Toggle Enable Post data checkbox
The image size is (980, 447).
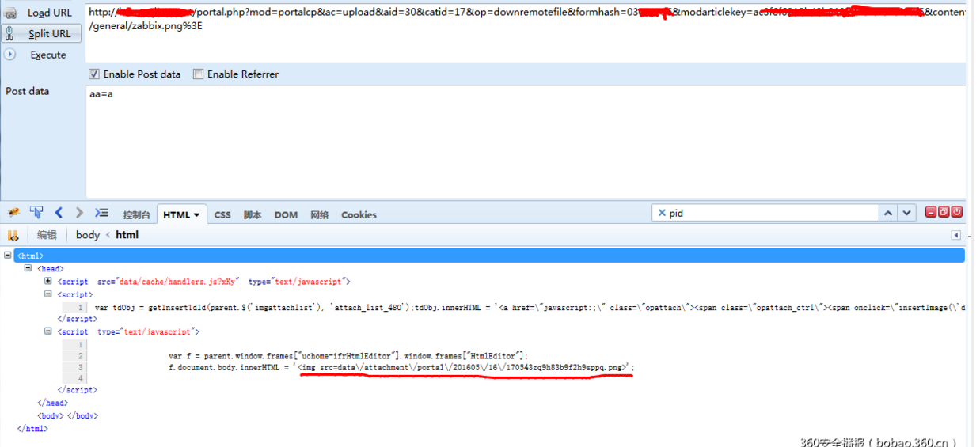tap(94, 74)
